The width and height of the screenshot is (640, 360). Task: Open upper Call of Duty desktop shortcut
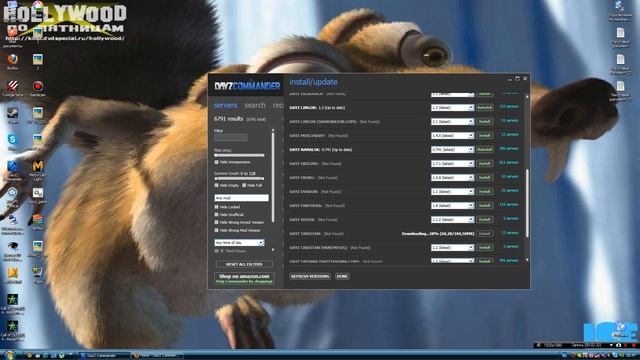pos(12,304)
